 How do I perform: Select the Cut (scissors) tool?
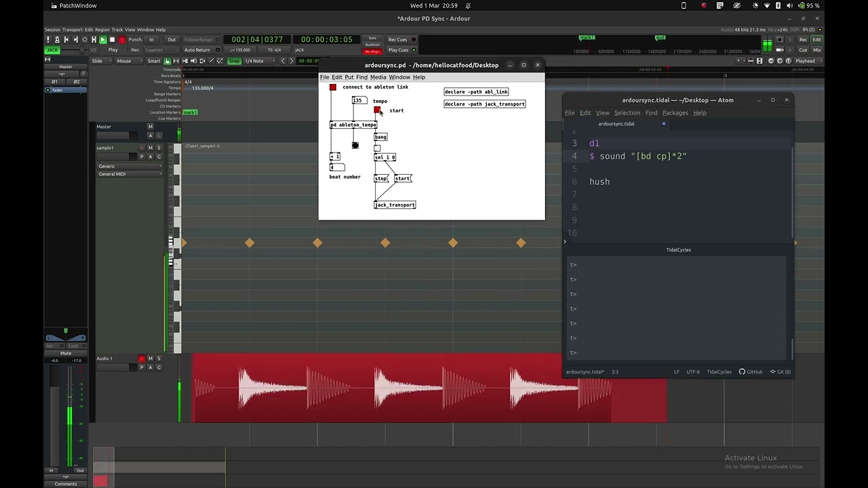point(185,61)
